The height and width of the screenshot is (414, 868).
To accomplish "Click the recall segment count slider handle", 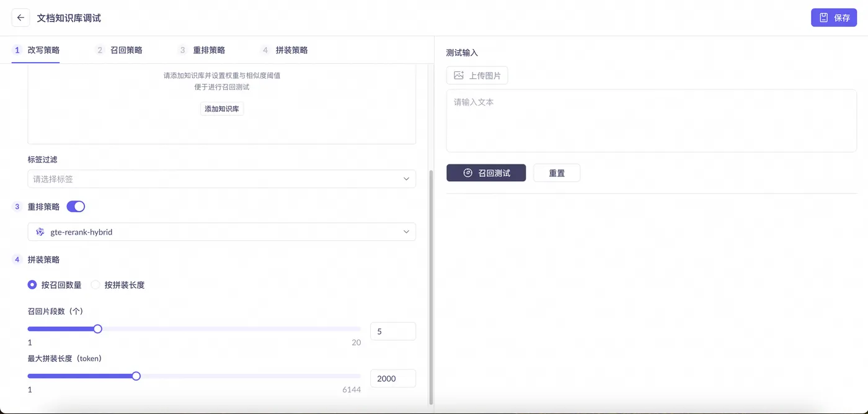I will 97,329.
